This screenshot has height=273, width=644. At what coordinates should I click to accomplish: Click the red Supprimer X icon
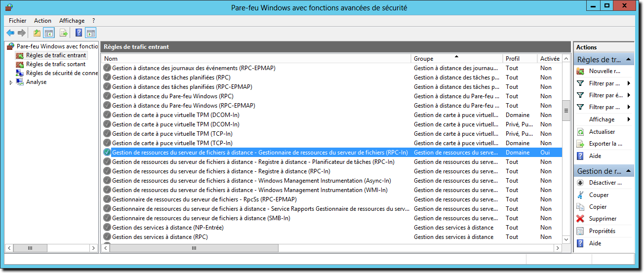(581, 219)
